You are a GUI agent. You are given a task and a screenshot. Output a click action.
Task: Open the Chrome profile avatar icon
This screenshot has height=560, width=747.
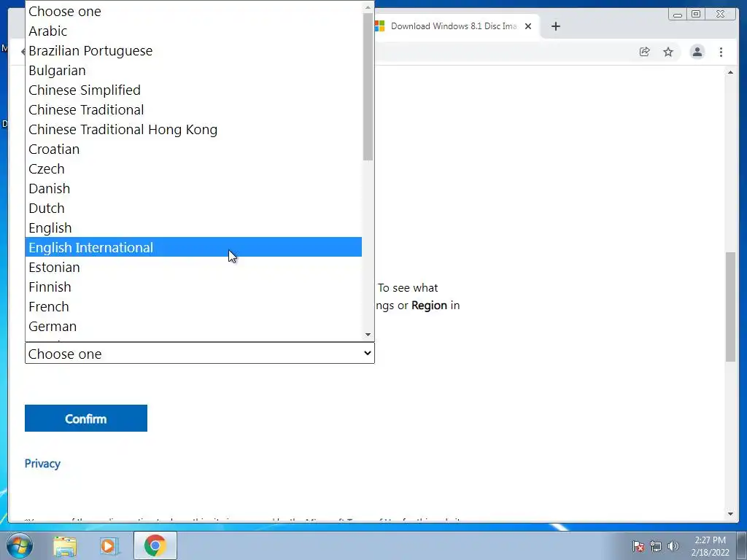(697, 52)
